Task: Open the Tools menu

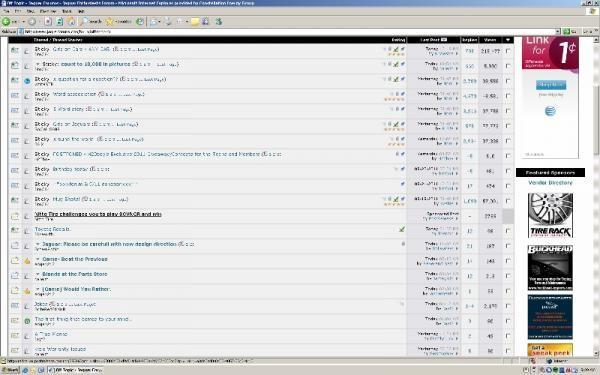Action: [67, 11]
